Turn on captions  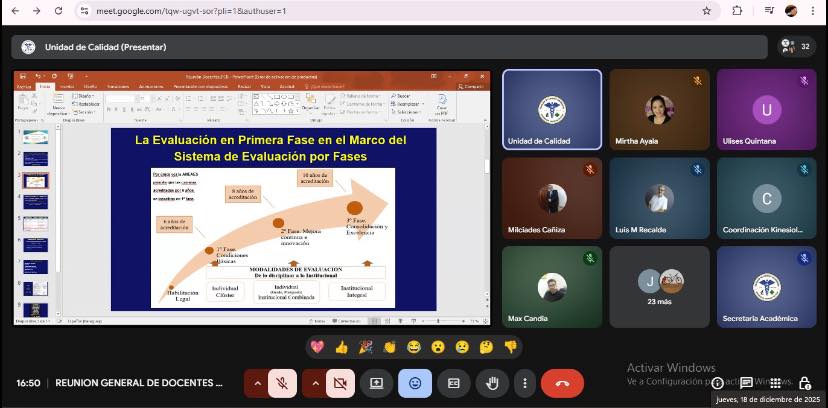point(453,383)
